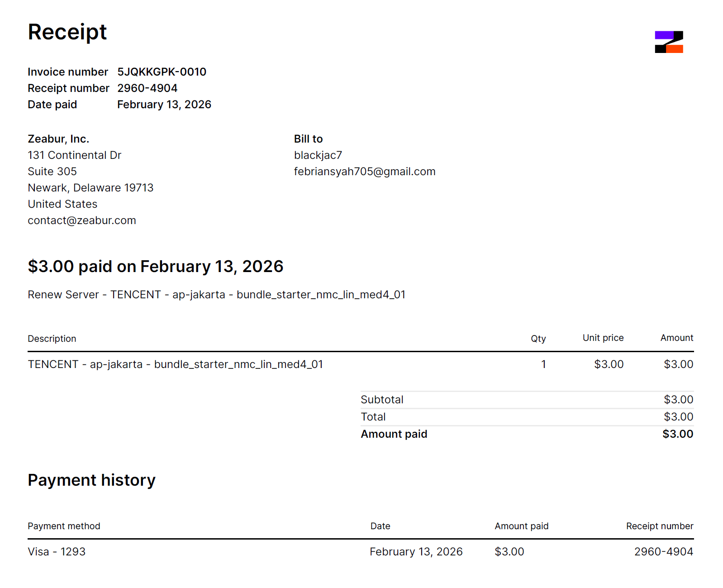
Task: Click the febriansyah705@gmail.com email
Action: [x=364, y=172]
